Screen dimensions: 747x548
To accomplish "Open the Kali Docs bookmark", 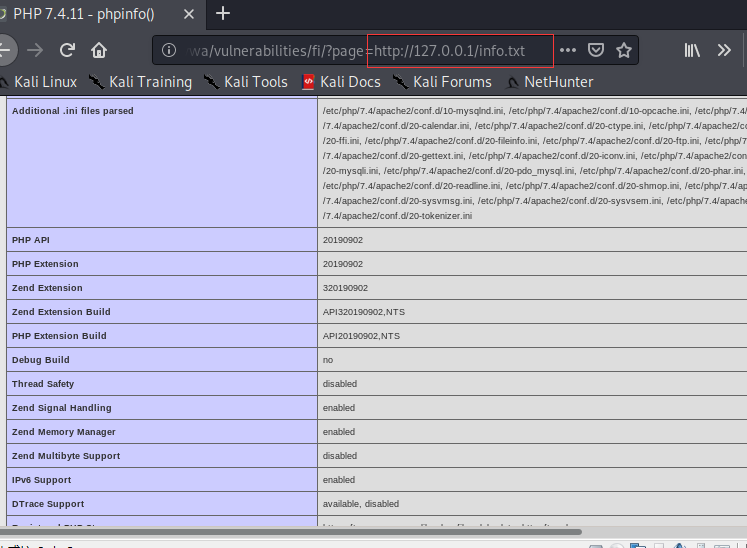I will [x=342, y=82].
